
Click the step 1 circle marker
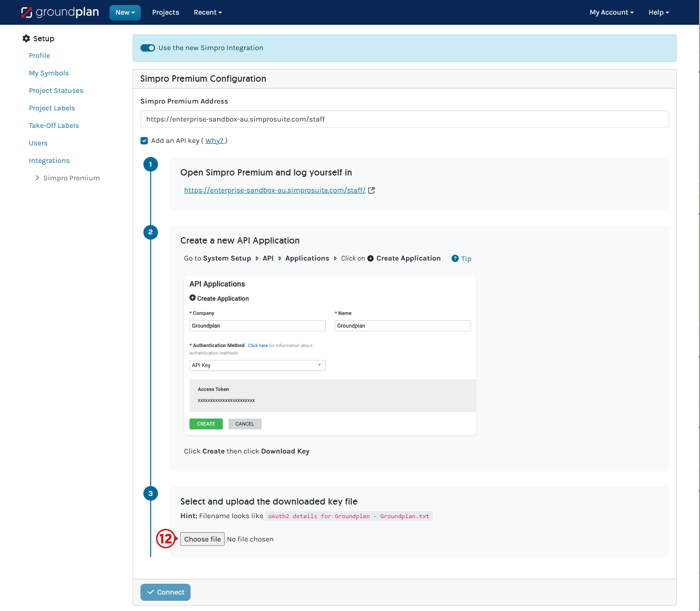[151, 164]
